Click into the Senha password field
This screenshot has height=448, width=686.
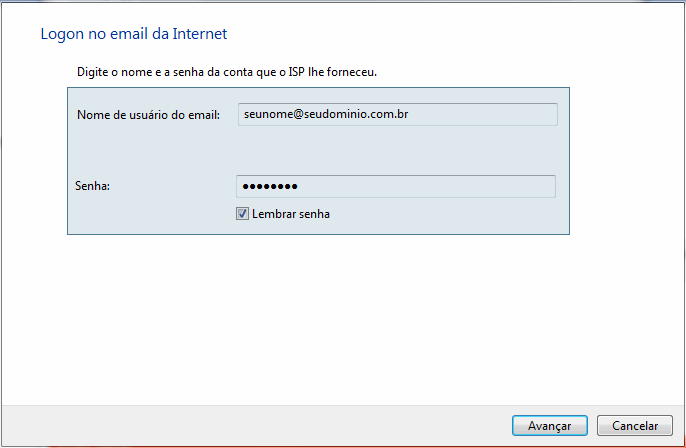[396, 187]
